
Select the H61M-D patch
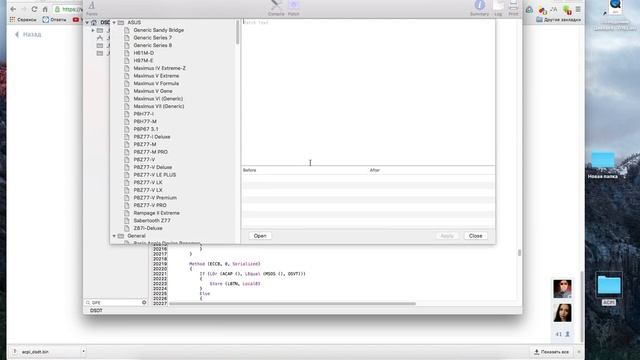click(144, 53)
